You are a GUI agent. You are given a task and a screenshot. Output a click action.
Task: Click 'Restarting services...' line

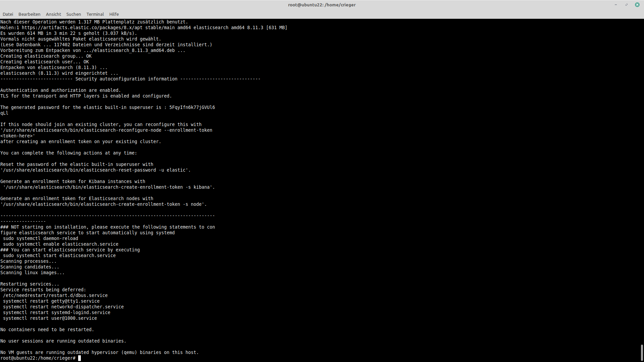[30, 284]
